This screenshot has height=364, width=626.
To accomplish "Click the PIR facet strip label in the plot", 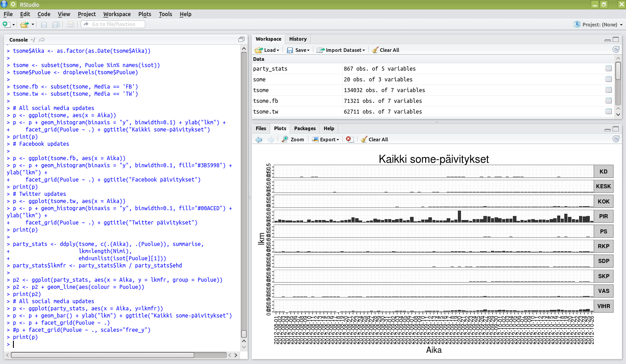I will click(604, 216).
